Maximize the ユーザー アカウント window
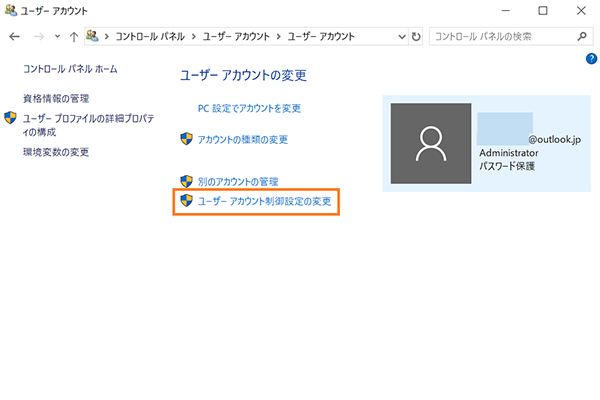Viewport: 600px width, 400px height. [543, 11]
